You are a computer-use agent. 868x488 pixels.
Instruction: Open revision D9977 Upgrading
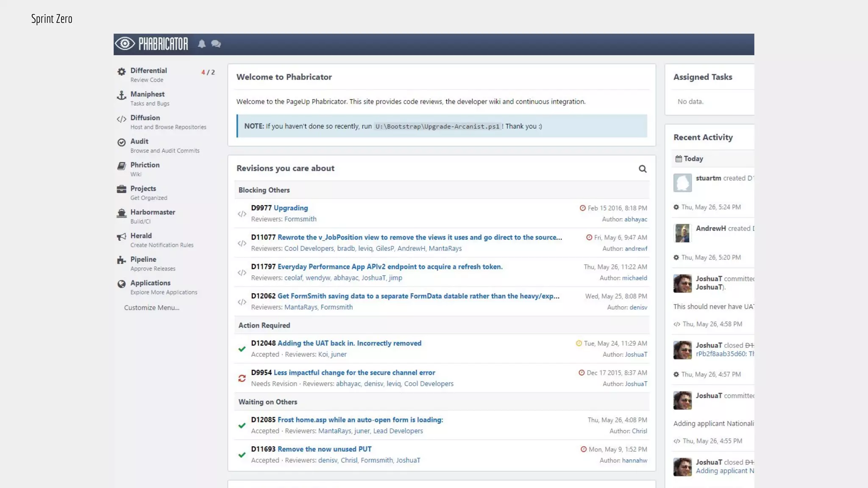pyautogui.click(x=290, y=208)
